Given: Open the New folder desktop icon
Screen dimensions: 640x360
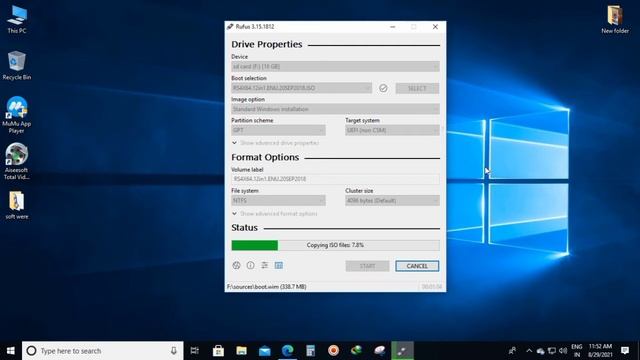Looking at the screenshot, I should pos(615,20).
